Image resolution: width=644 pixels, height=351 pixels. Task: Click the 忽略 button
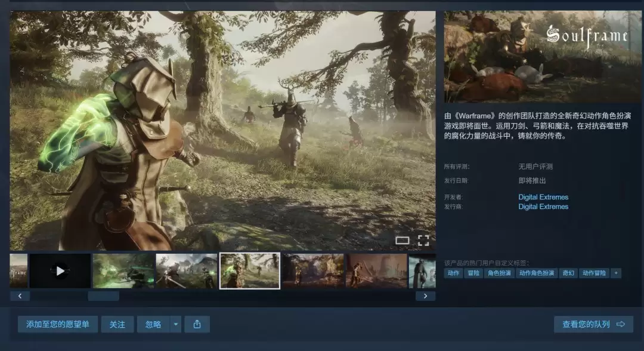(154, 324)
